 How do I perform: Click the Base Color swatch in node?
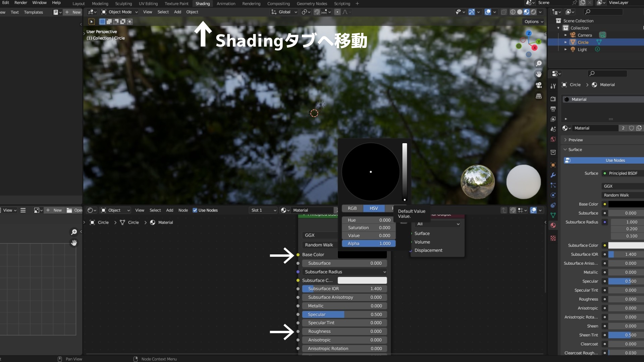[362, 255]
